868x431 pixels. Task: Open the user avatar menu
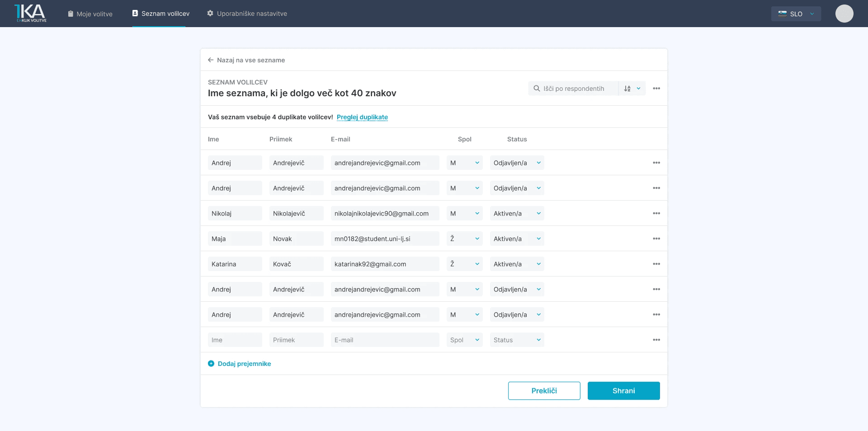(x=844, y=14)
